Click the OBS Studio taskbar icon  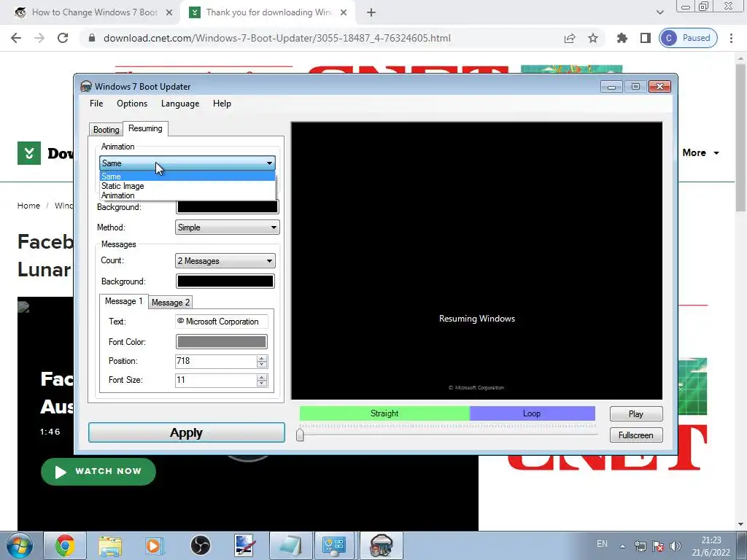(x=200, y=545)
